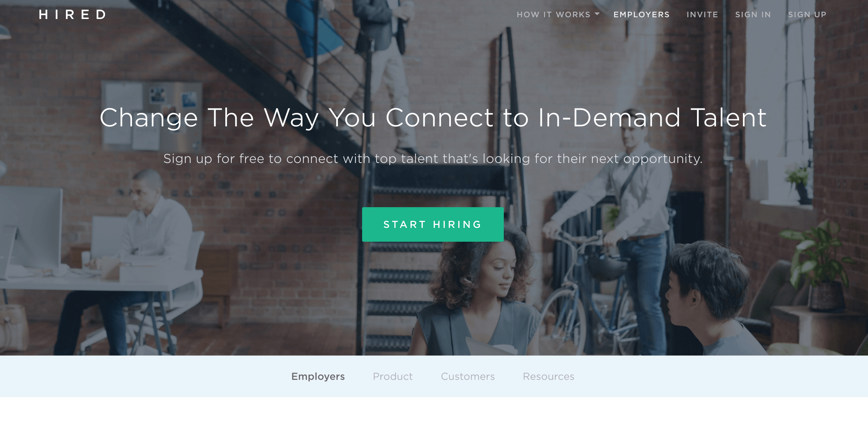This screenshot has height=433, width=868.
Task: Click the Sign In link
Action: [753, 15]
